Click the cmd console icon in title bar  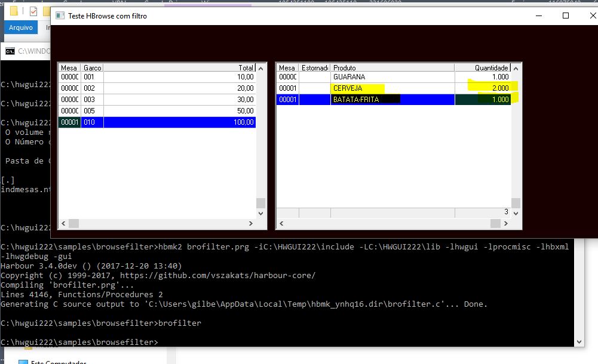pos(10,51)
